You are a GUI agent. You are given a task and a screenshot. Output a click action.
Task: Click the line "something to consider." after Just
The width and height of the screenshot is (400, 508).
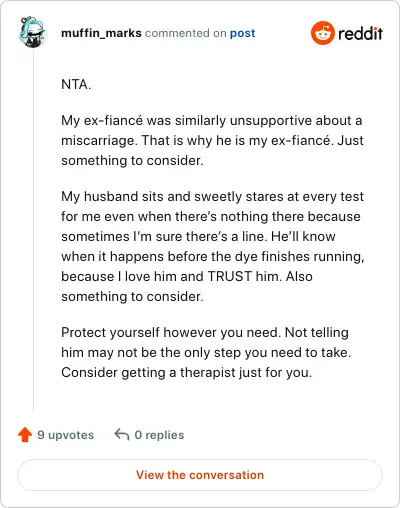132,161
